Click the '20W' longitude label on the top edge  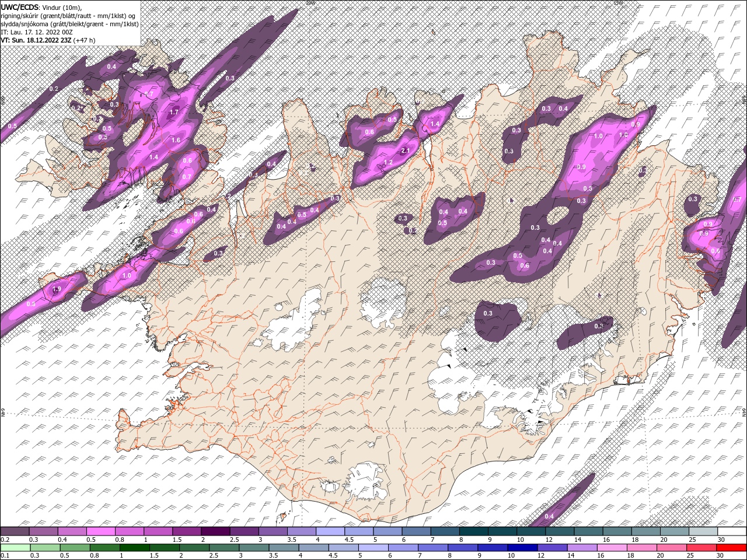(310, 2)
